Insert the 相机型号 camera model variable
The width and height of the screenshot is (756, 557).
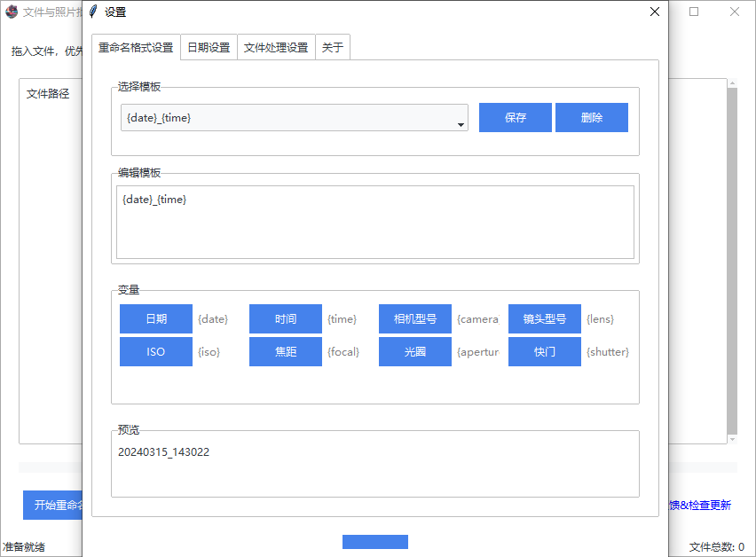point(414,318)
